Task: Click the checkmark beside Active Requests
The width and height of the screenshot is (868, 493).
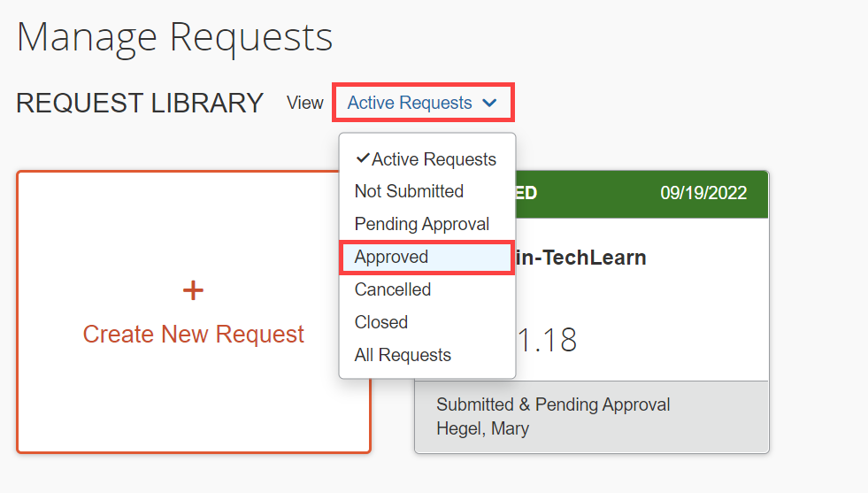Action: (x=362, y=158)
